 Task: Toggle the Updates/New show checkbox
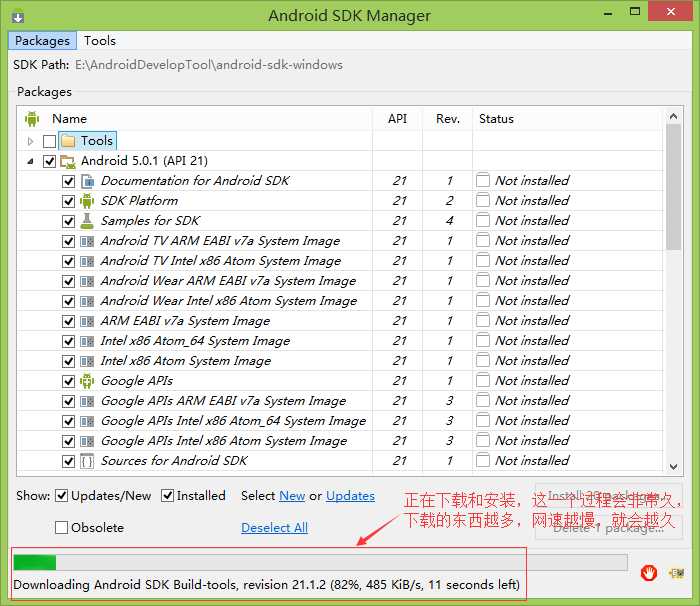coord(62,496)
